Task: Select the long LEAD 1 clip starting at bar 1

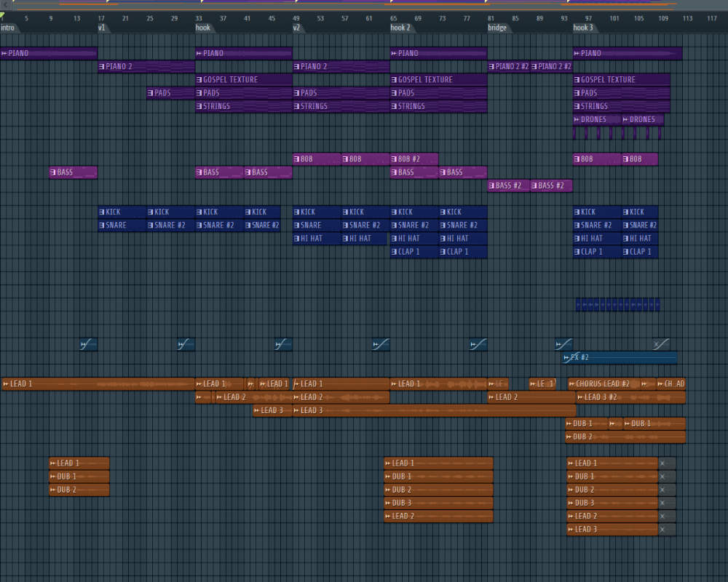Action: 98,384
